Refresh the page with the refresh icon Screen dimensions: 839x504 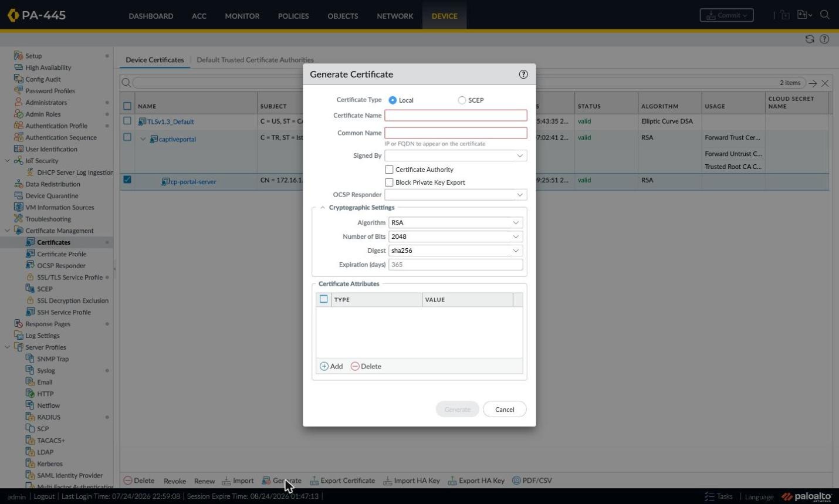(x=810, y=39)
